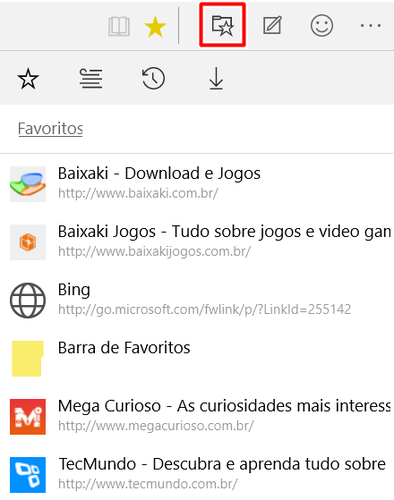
Task: Click the Baixaki Jogos orange cube icon
Action: [28, 242]
